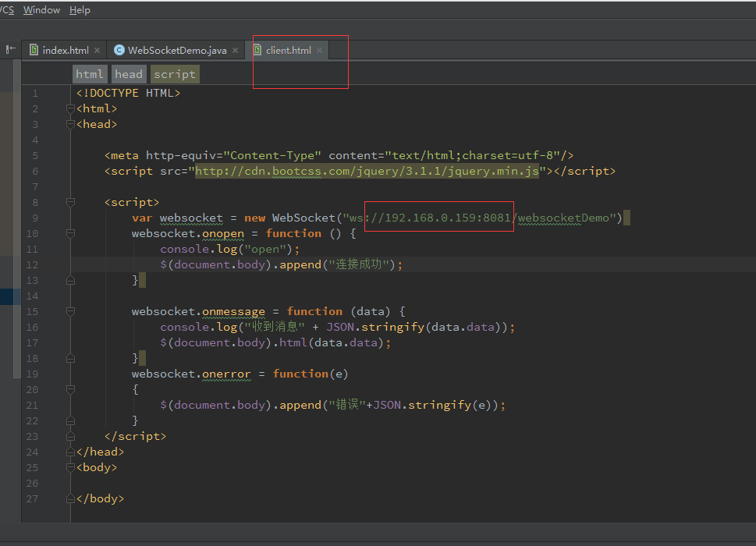The width and height of the screenshot is (756, 546).
Task: Open the Window menu
Action: [41, 10]
